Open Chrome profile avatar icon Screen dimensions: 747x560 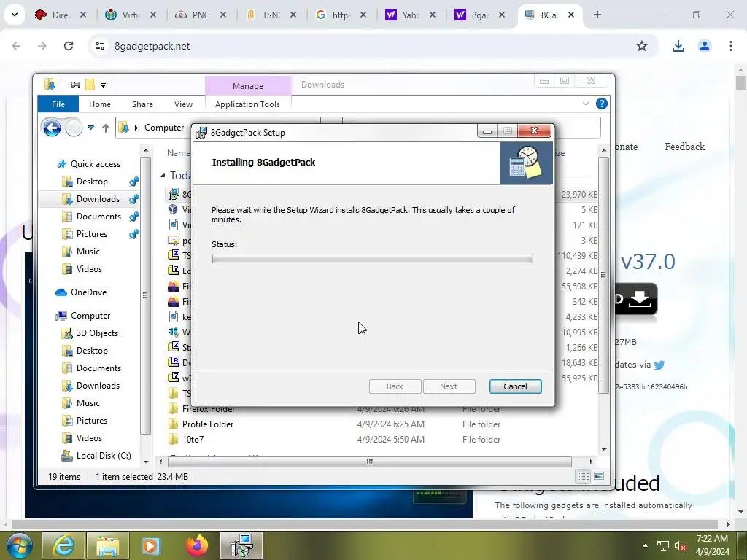pos(704,46)
